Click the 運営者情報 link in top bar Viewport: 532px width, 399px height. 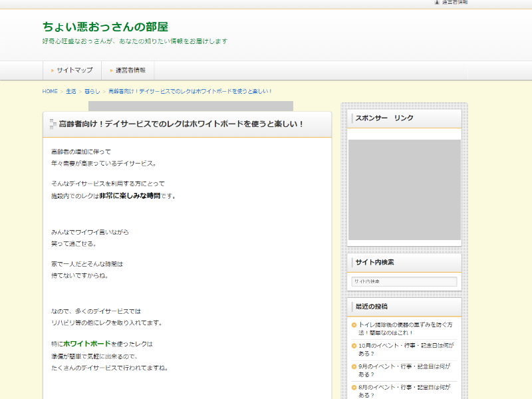(x=455, y=2)
